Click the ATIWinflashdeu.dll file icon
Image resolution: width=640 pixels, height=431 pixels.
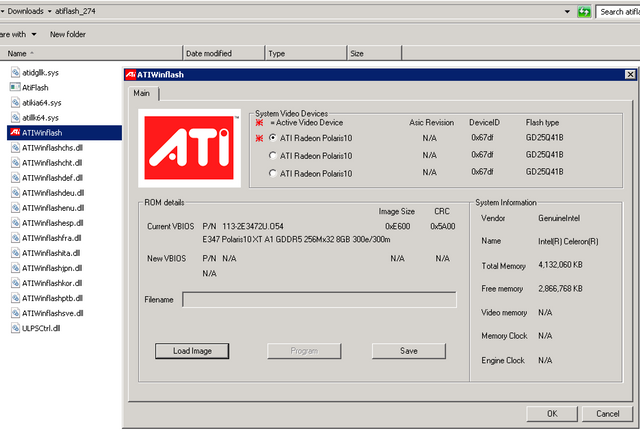pos(15,192)
